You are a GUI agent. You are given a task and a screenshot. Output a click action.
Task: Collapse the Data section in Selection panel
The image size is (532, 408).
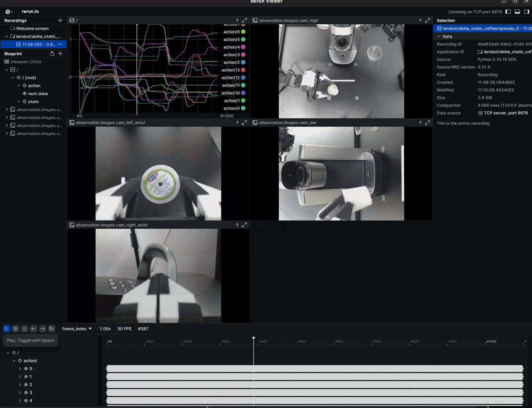(439, 36)
